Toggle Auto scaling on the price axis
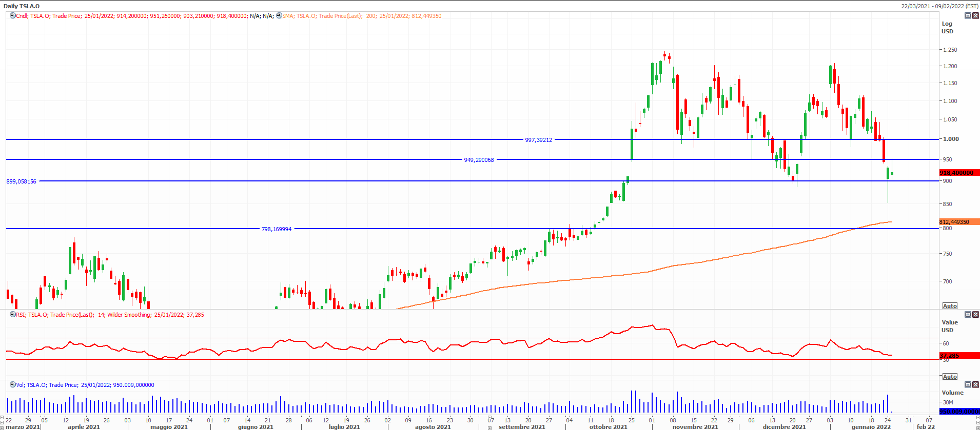This screenshot has width=980, height=430. pos(950,306)
